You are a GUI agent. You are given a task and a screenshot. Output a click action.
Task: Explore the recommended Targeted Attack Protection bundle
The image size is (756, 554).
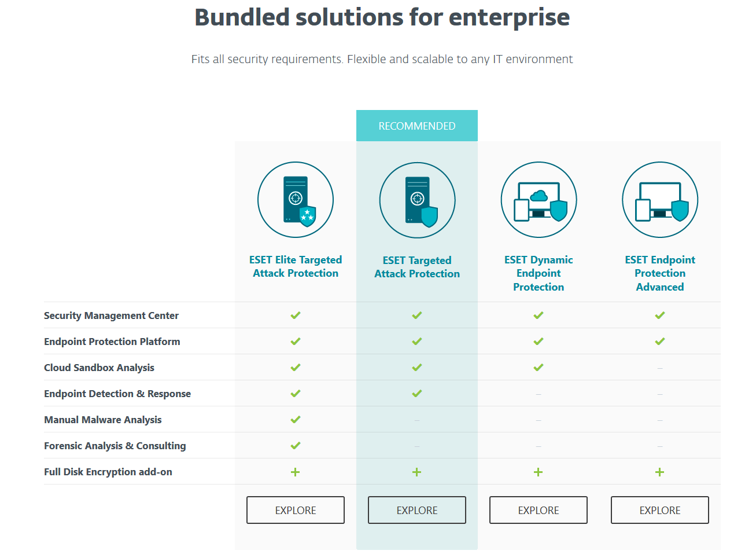pyautogui.click(x=417, y=510)
